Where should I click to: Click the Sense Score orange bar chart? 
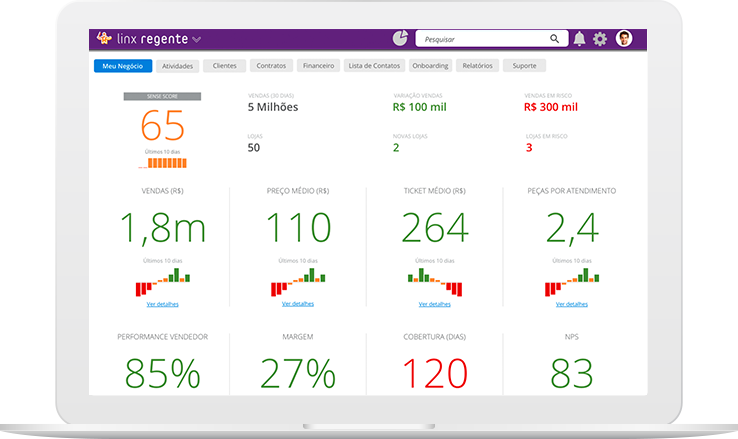pyautogui.click(x=163, y=162)
